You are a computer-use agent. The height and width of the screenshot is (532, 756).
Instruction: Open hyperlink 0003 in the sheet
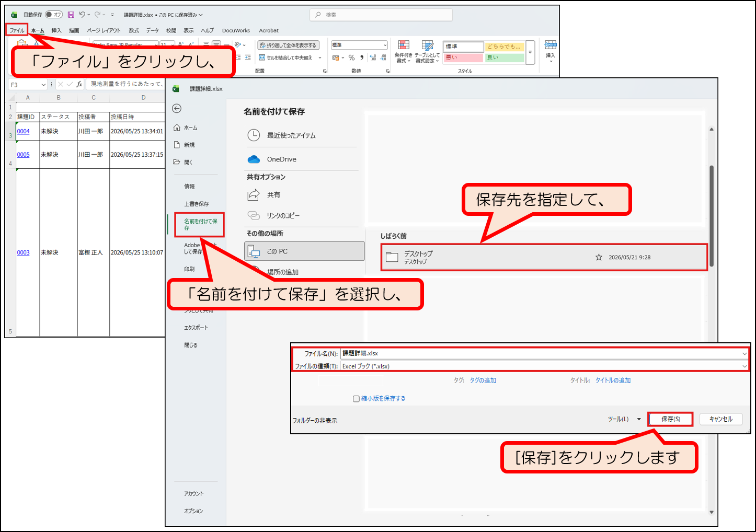tap(23, 252)
